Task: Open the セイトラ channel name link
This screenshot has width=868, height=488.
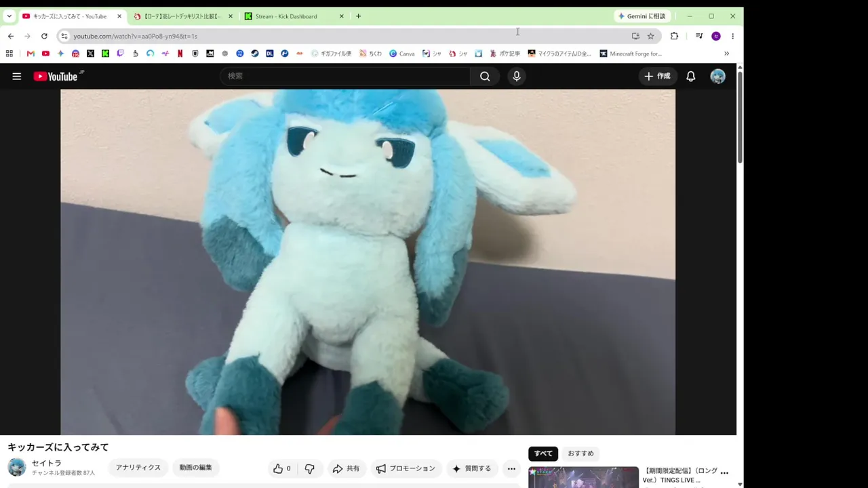Action: tap(47, 464)
